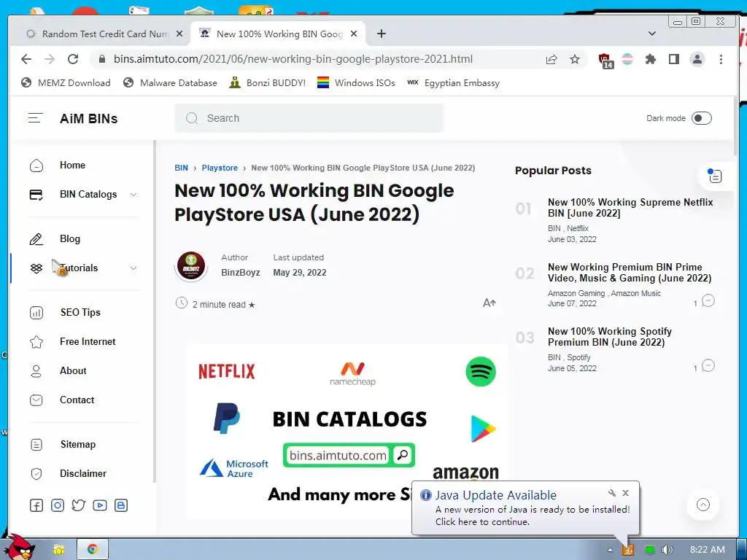Open a new browser tab
This screenshot has height=560, width=747.
[x=381, y=34]
